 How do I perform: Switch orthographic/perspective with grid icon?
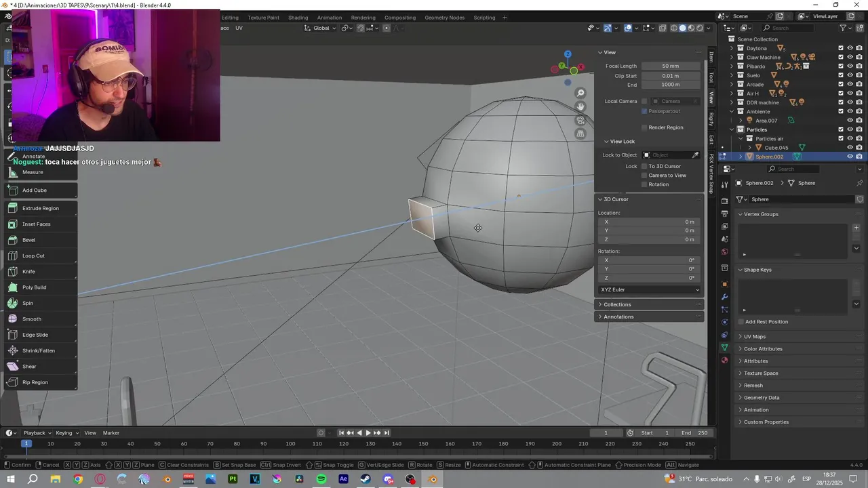click(580, 134)
